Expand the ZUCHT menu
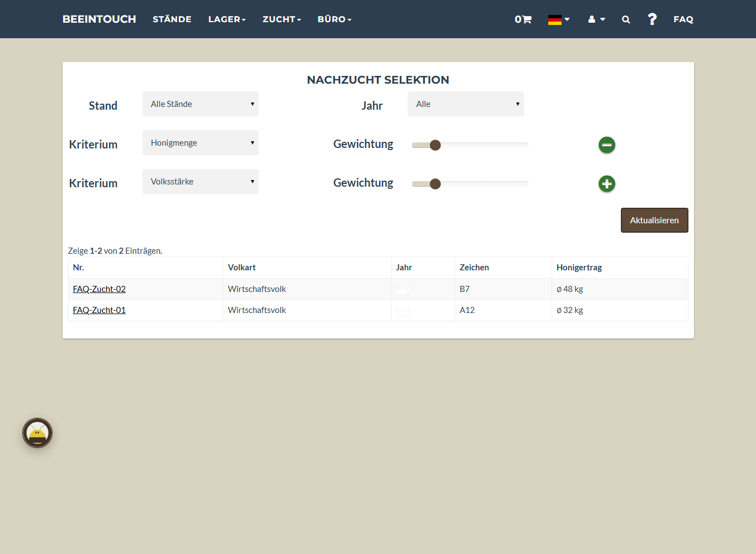This screenshot has width=756, height=554. 282,19
